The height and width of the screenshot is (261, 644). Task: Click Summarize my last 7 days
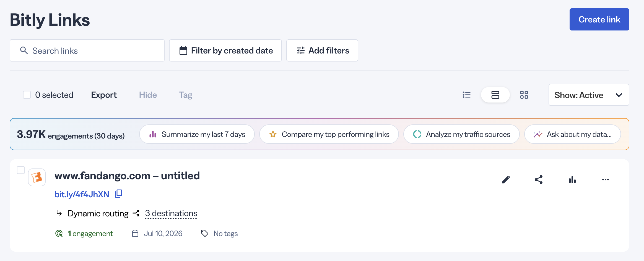(x=197, y=134)
